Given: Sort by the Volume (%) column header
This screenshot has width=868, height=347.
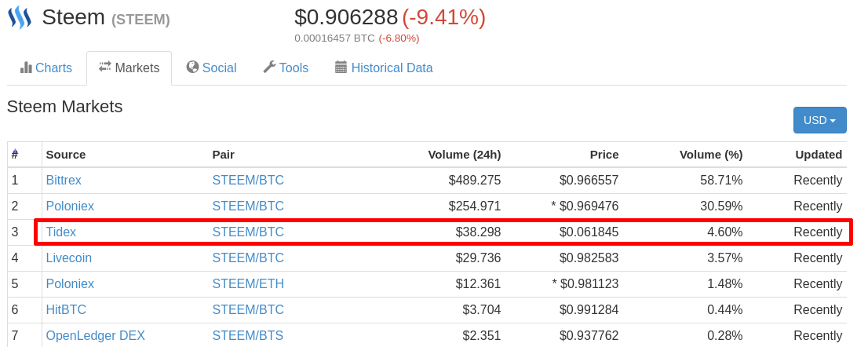Looking at the screenshot, I should tap(711, 155).
